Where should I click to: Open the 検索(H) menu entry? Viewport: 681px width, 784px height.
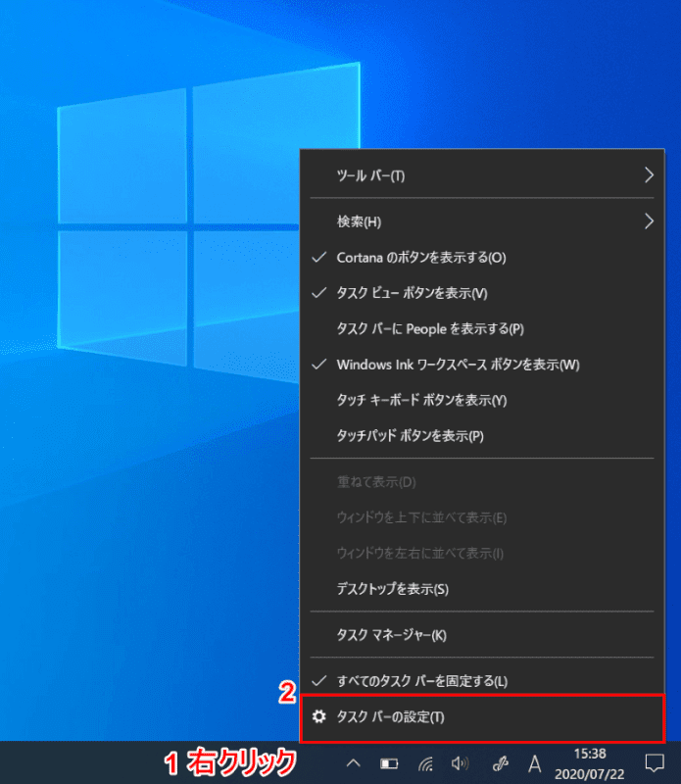[482, 221]
